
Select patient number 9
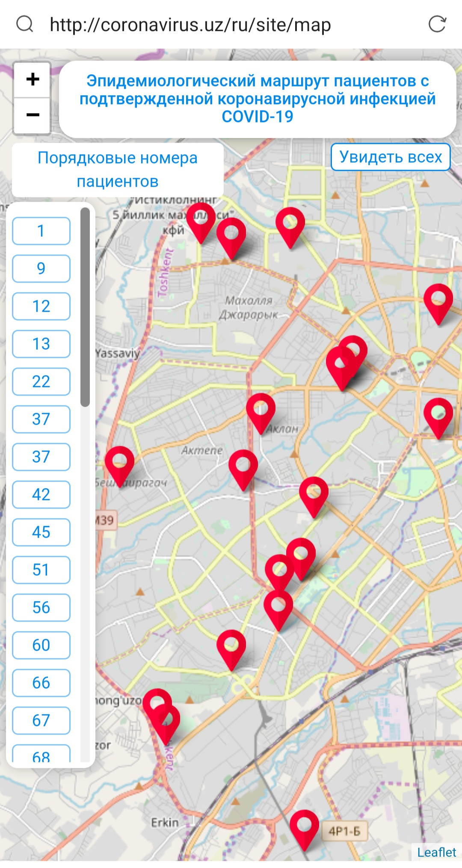tap(41, 269)
